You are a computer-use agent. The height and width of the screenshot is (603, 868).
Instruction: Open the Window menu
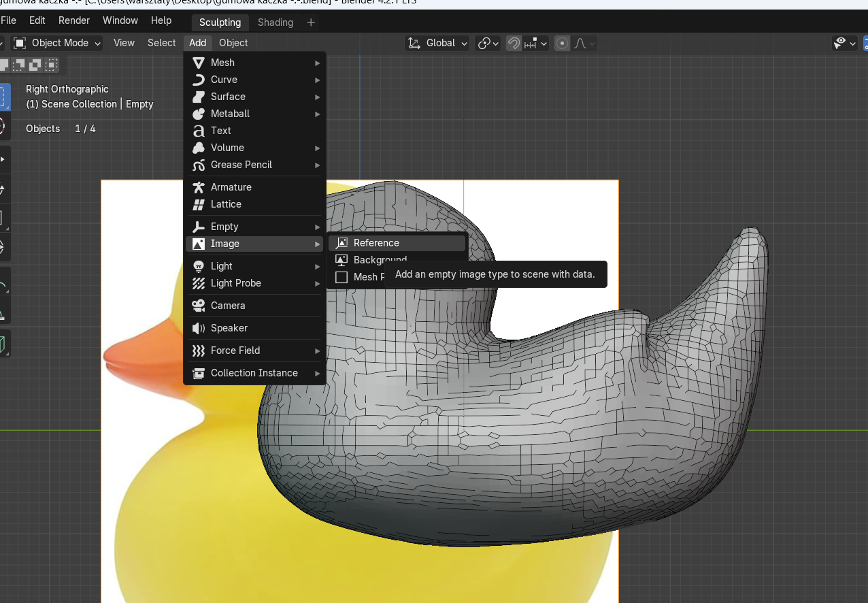pyautogui.click(x=120, y=20)
